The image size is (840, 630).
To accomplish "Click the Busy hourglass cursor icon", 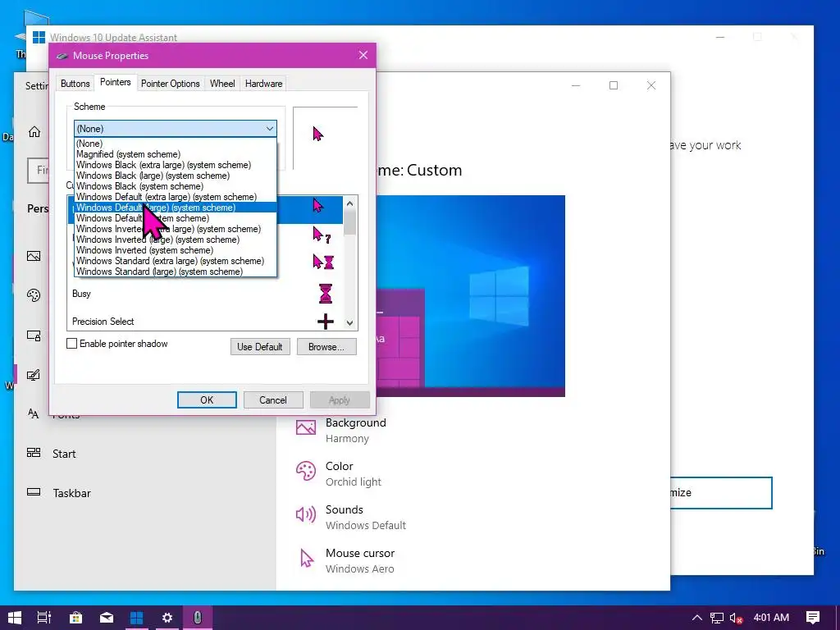I will tap(325, 294).
